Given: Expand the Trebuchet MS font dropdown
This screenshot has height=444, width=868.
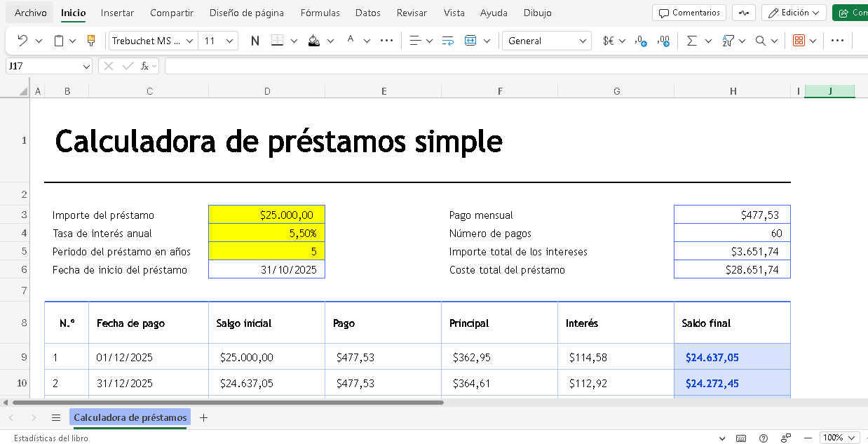Looking at the screenshot, I should point(152,41).
